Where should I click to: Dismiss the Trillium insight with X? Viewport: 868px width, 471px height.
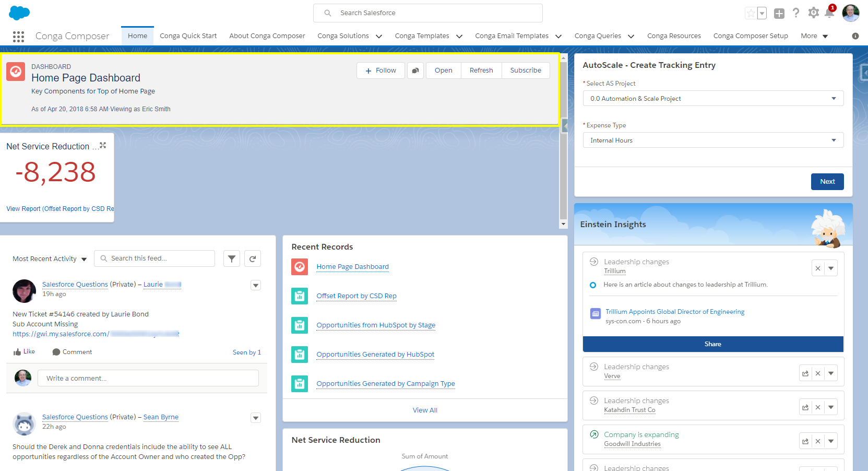[x=818, y=268]
